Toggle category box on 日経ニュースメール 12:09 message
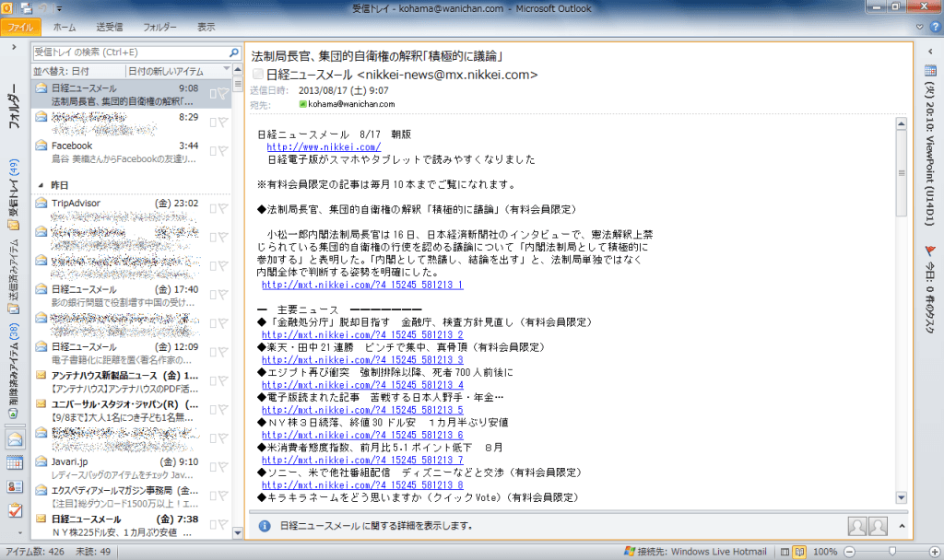 tap(213, 352)
